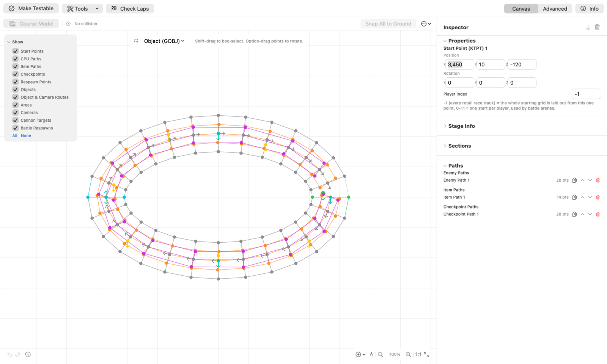Image resolution: width=607 pixels, height=364 pixels.
Task: Collapse the Show layers panel
Action: pyautogui.click(x=9, y=42)
